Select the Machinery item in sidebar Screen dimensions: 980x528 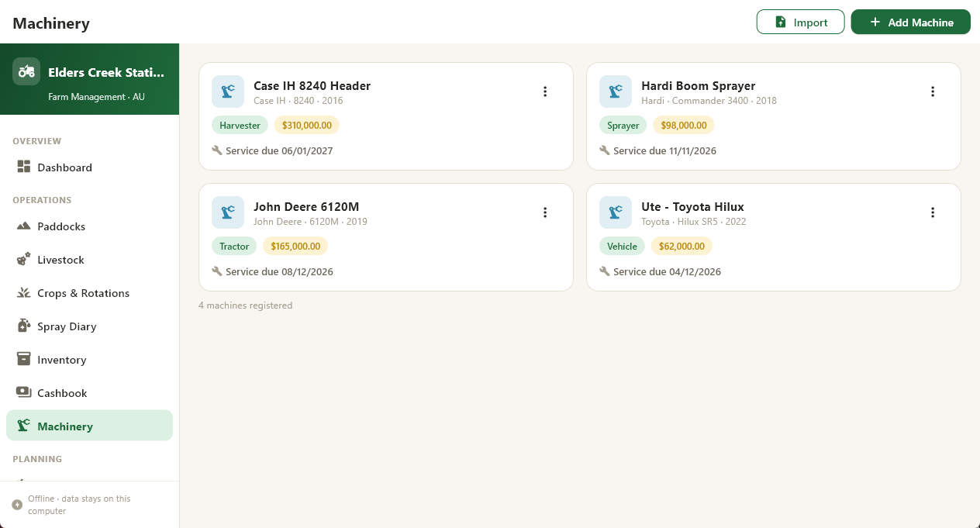click(89, 426)
